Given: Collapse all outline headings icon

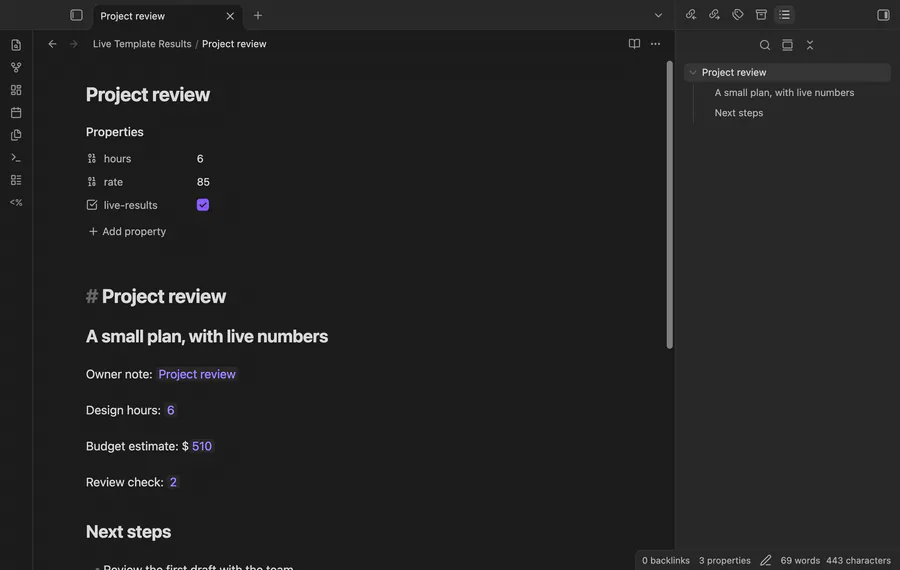Looking at the screenshot, I should pos(810,45).
